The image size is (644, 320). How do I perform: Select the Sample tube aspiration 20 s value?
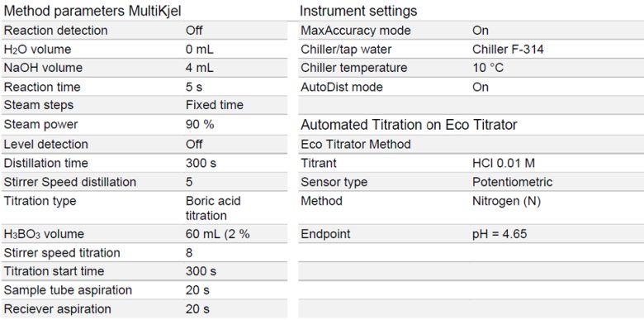coord(197,290)
